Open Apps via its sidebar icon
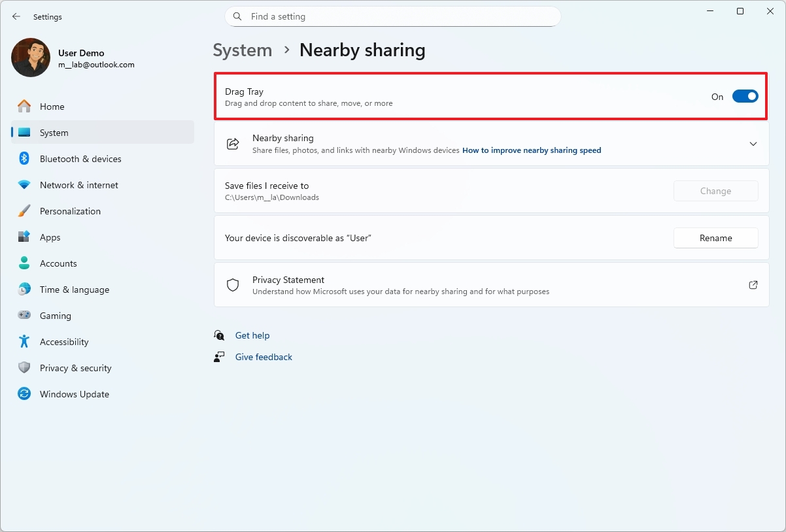786x532 pixels. click(x=24, y=237)
